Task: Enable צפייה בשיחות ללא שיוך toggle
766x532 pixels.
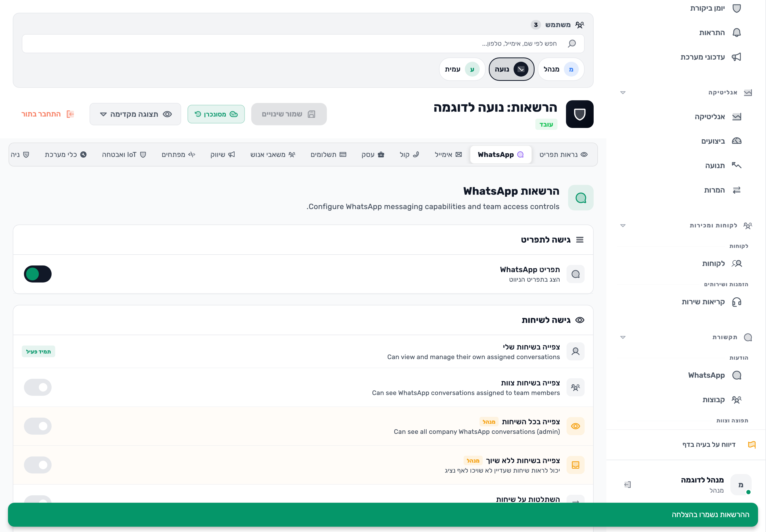Action: 38,465
